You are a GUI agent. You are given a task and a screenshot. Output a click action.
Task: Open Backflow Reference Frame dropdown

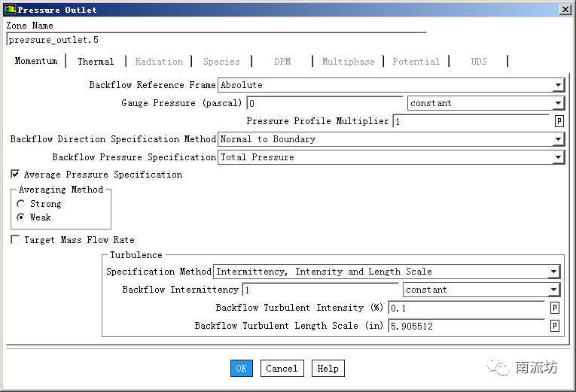click(x=558, y=86)
